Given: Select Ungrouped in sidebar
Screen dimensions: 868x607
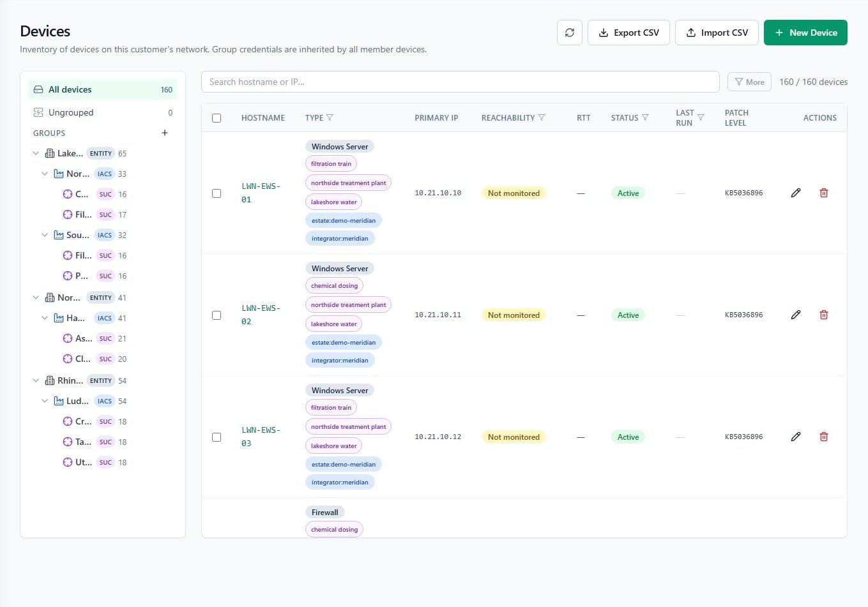Looking at the screenshot, I should [x=103, y=112].
